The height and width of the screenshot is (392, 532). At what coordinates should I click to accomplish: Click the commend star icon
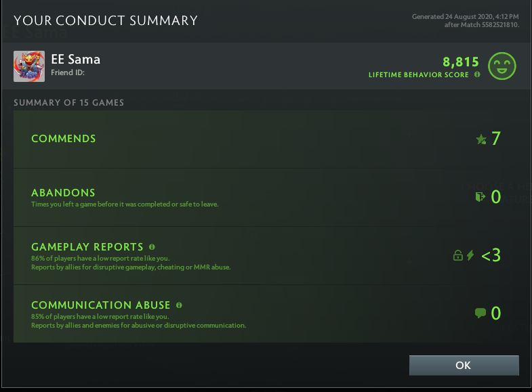(x=481, y=139)
